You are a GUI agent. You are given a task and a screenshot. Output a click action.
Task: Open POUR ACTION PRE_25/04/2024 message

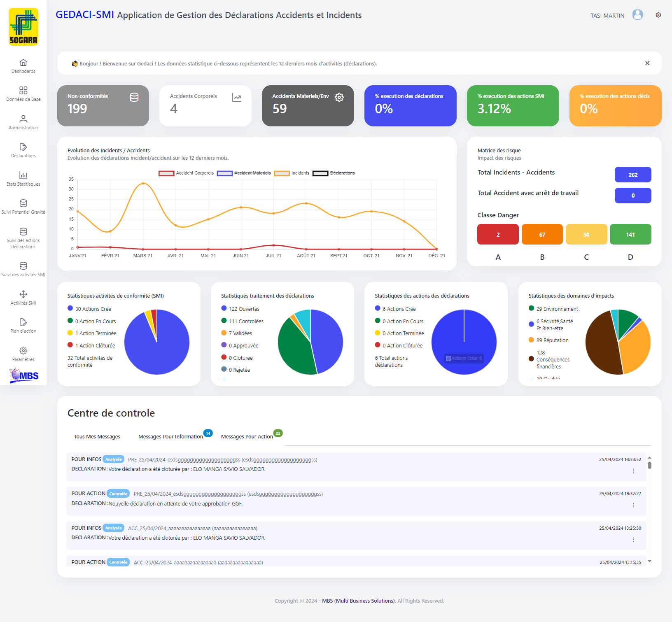356,501
